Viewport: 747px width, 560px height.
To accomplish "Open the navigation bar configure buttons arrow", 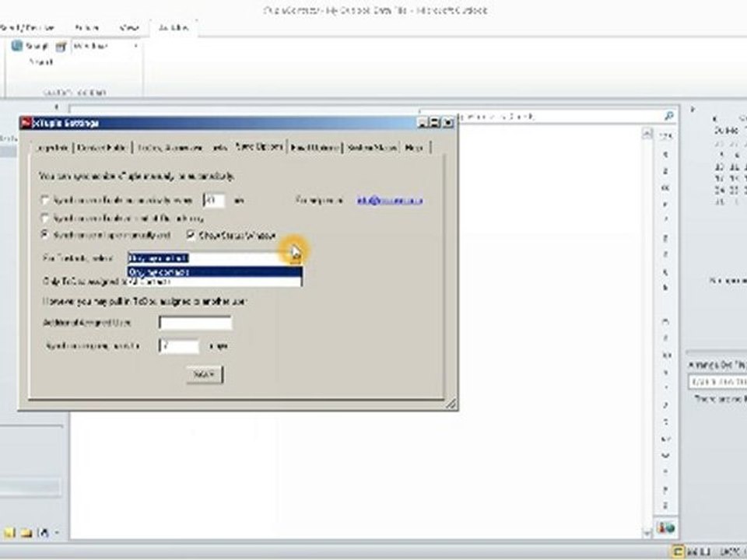I will [x=57, y=532].
